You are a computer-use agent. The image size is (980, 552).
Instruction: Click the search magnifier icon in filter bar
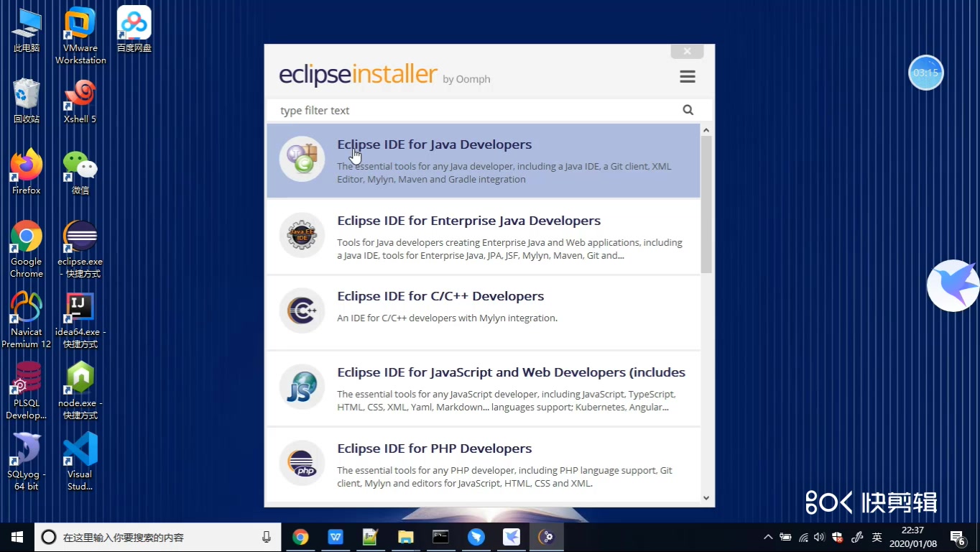688,110
